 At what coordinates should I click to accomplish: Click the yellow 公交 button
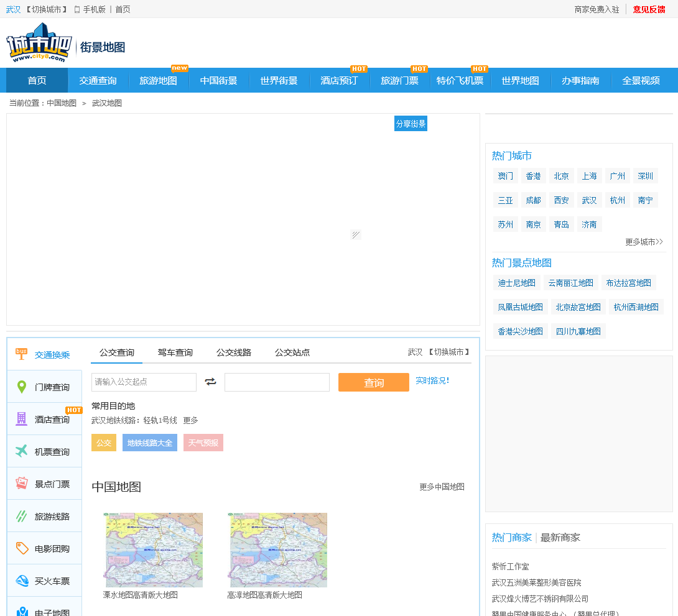click(x=104, y=443)
